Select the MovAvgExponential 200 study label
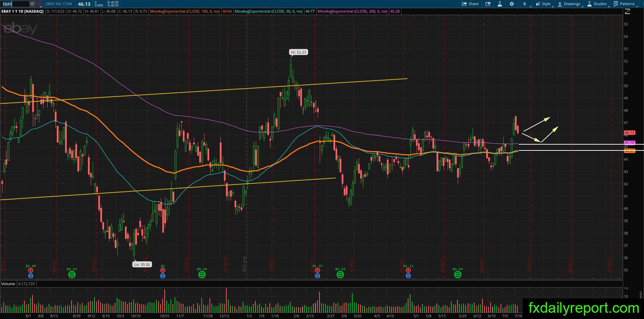Screen dimensions: 644x319 pos(353,11)
